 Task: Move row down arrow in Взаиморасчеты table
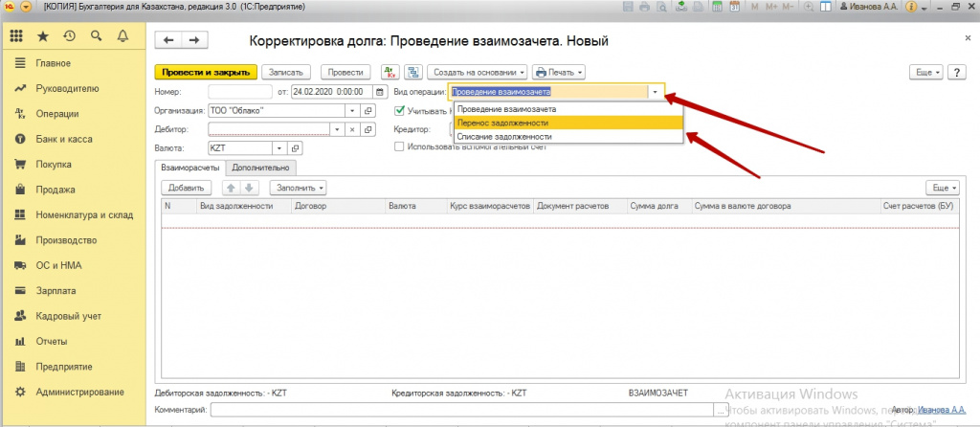point(248,188)
